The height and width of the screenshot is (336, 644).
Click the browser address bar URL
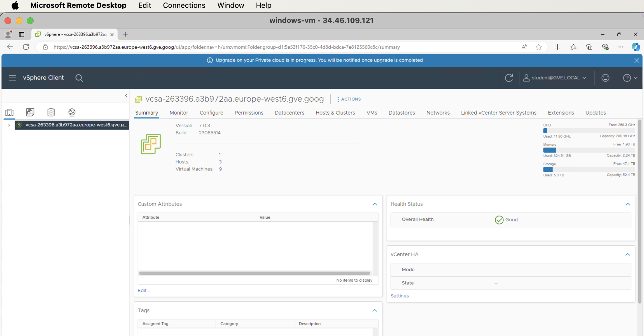(x=227, y=47)
